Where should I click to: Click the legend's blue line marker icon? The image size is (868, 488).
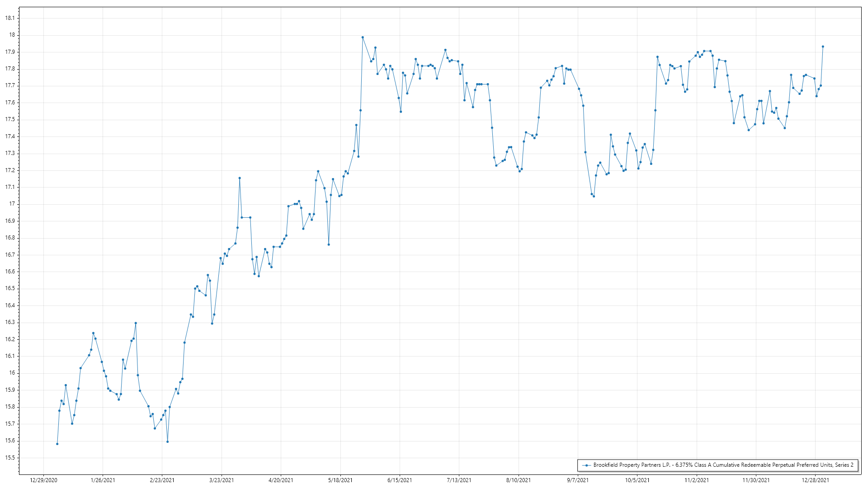coord(586,465)
